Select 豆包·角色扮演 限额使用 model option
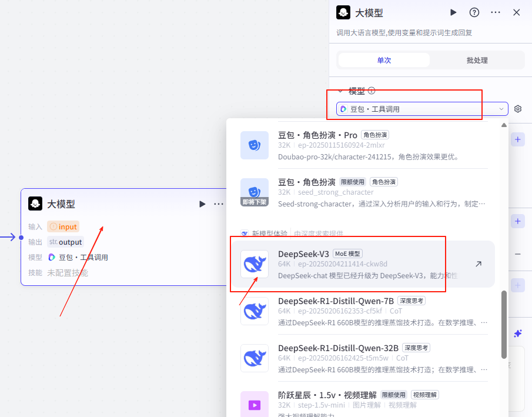 point(364,192)
